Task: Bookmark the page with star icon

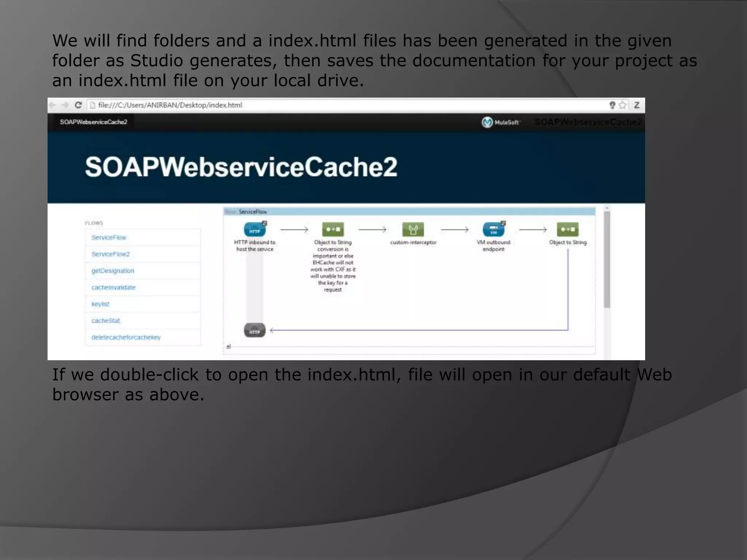Action: (623, 105)
